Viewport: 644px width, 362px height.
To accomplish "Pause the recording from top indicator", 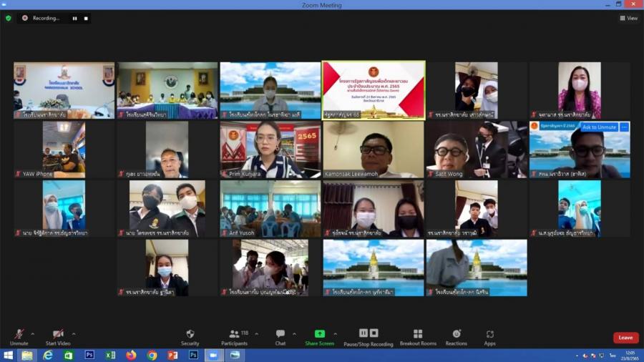I will [74, 18].
